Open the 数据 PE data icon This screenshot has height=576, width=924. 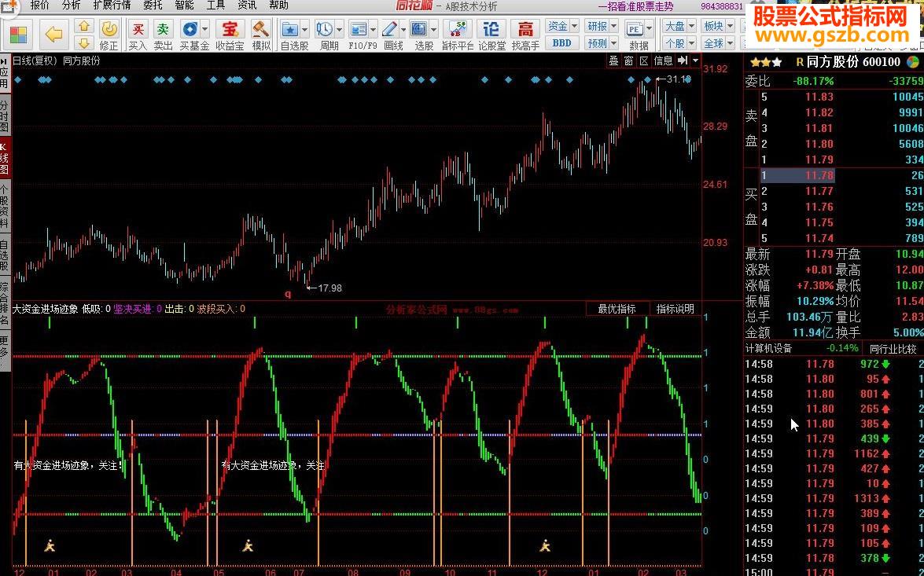pos(635,35)
